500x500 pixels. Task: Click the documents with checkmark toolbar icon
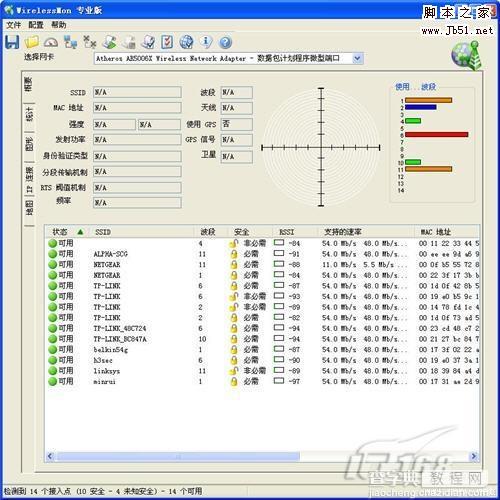(x=148, y=42)
